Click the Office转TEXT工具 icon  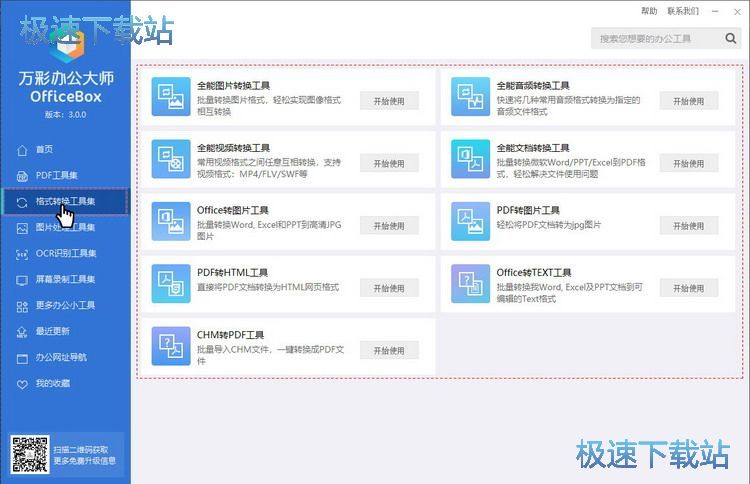pos(471,284)
